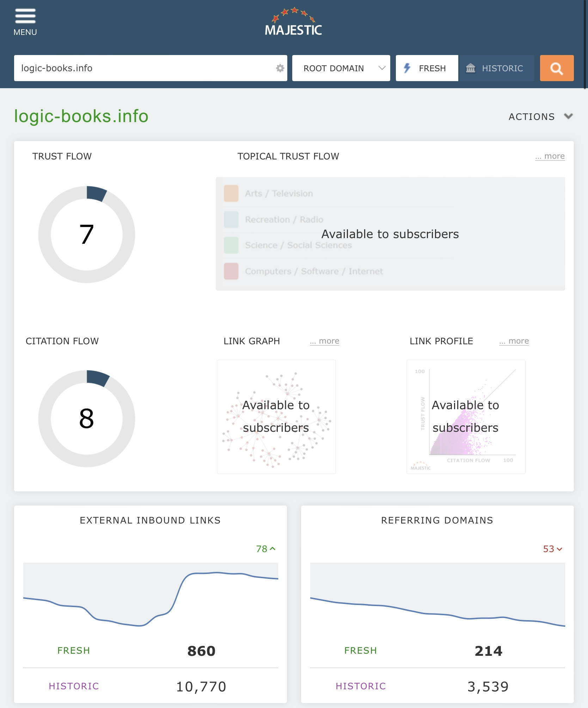
Task: Click the Recreation / Radio color swatch
Action: pyautogui.click(x=231, y=219)
